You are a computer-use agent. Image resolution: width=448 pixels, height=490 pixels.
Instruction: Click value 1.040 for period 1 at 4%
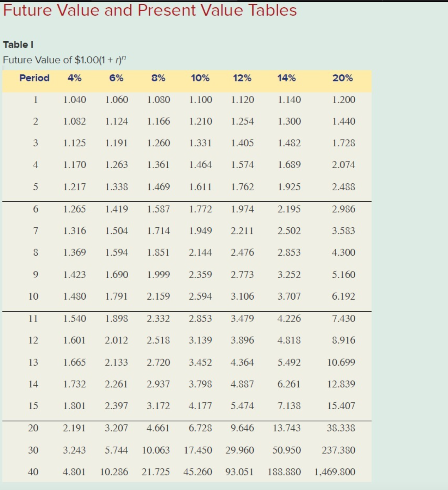[74, 100]
